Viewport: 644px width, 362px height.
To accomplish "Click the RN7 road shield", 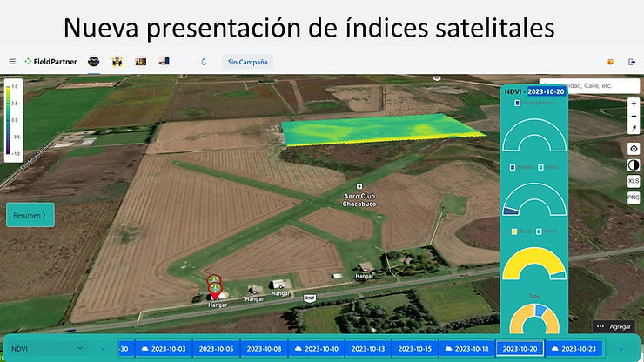I will [x=310, y=298].
